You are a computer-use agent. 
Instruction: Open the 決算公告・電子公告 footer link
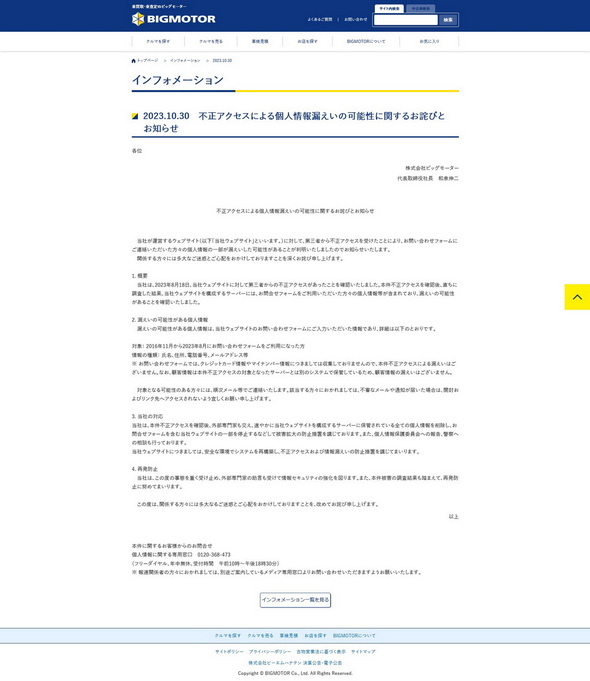coord(295,663)
